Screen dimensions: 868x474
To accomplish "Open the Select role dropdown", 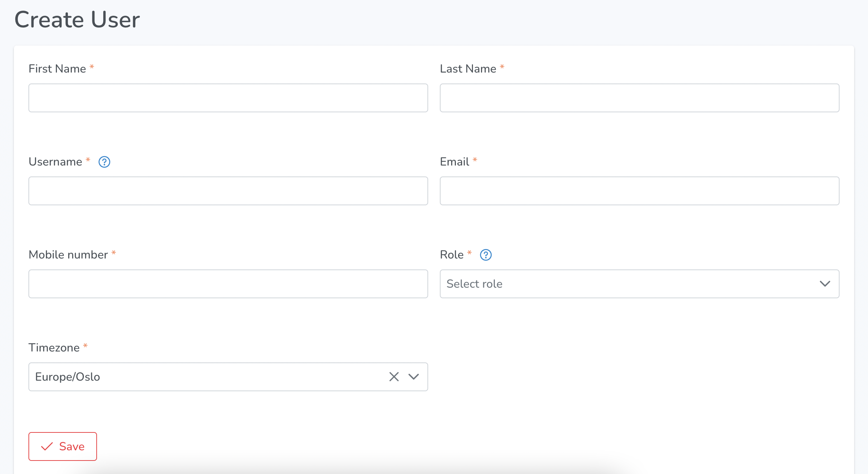I will click(639, 284).
